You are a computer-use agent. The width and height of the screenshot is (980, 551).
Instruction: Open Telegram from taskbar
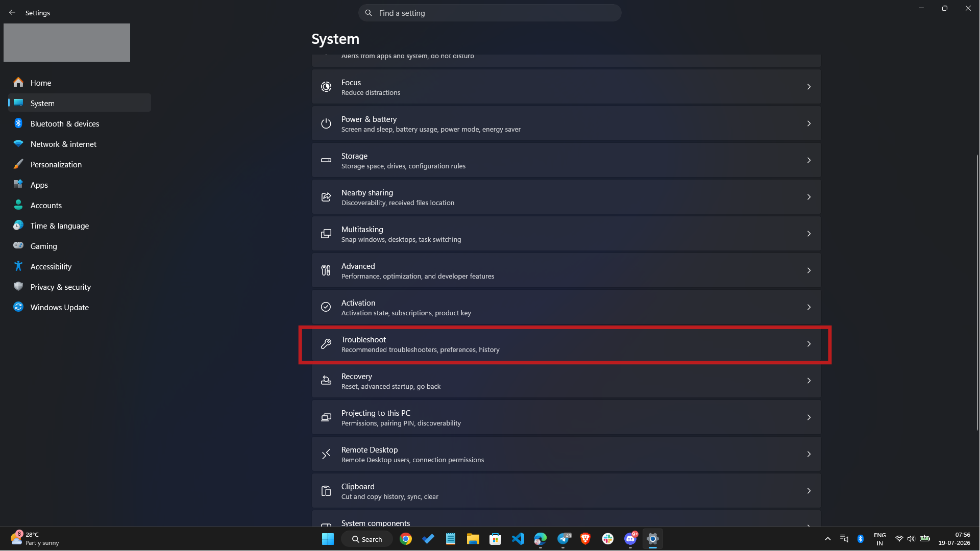coord(563,539)
